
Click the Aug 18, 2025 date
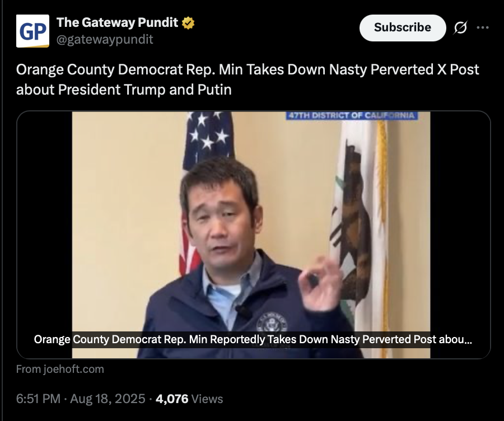pyautogui.click(x=108, y=399)
